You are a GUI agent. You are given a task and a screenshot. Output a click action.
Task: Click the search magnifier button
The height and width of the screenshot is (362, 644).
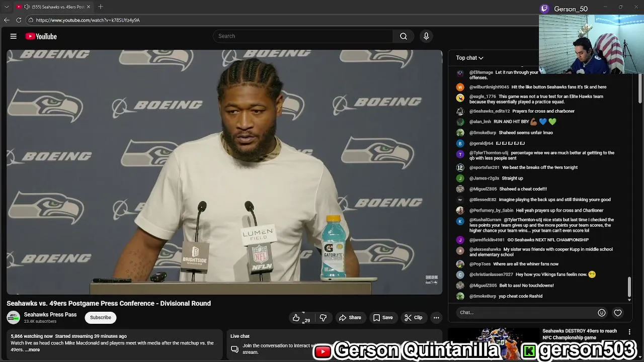[x=404, y=36]
